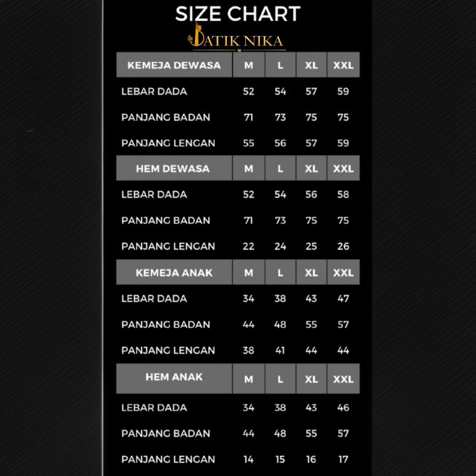Click Kemeja Anak Lebar Dada XXL value 47
Screen dimensions: 476x476
point(343,298)
